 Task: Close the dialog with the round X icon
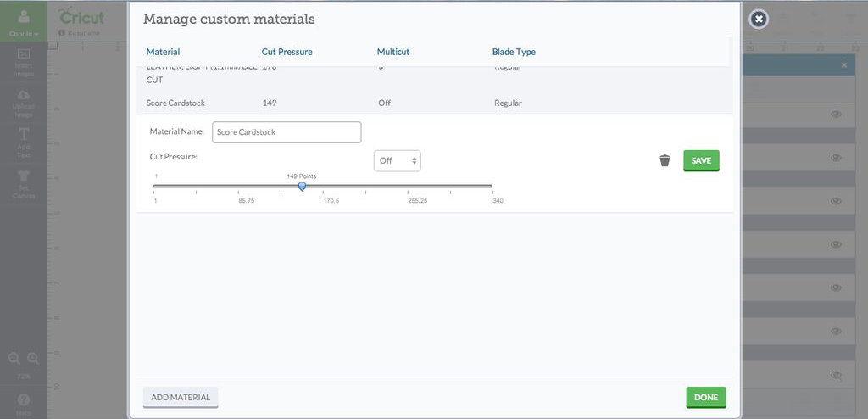point(759,20)
